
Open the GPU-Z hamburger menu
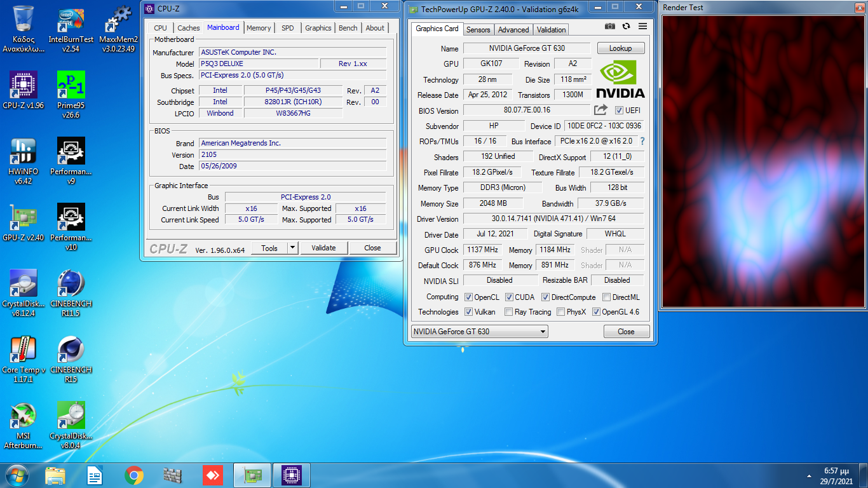coord(643,26)
